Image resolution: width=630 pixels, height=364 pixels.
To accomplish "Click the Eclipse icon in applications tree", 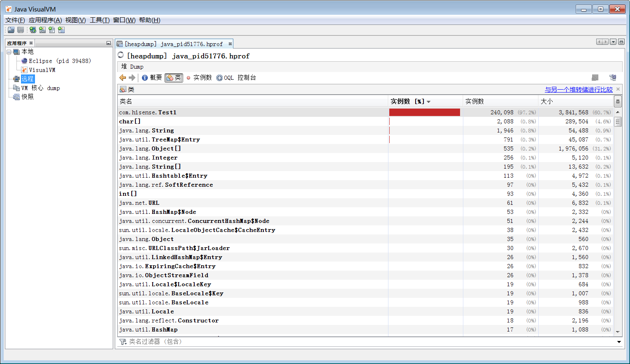I will (x=24, y=61).
